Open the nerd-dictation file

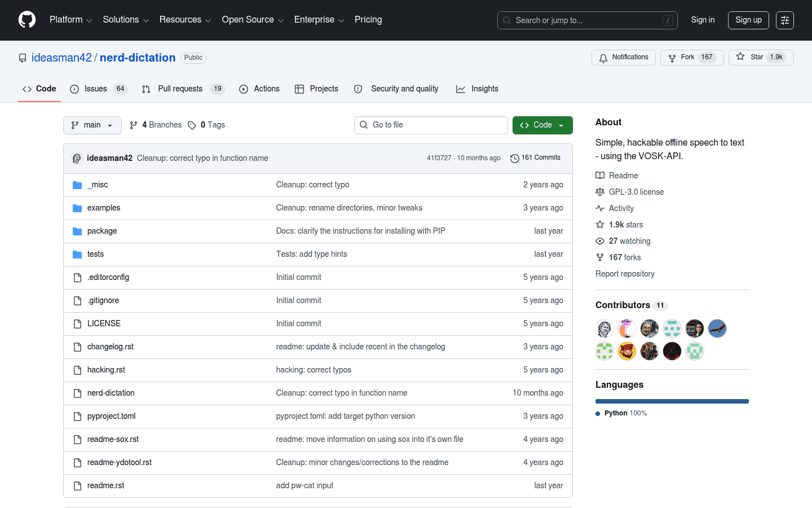(111, 393)
